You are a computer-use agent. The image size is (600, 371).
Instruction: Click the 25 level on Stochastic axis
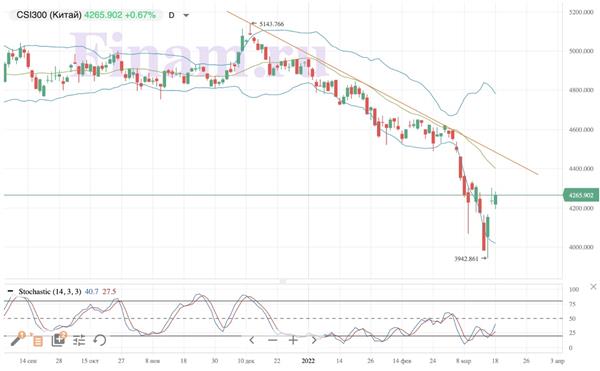pos(572,333)
